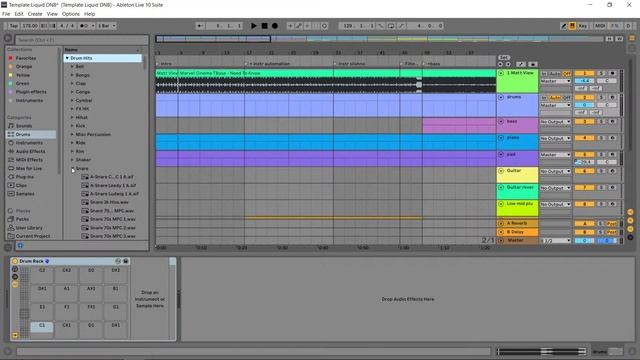Open the Help menu
The height and width of the screenshot is (360, 640).
pyautogui.click(x=89, y=14)
